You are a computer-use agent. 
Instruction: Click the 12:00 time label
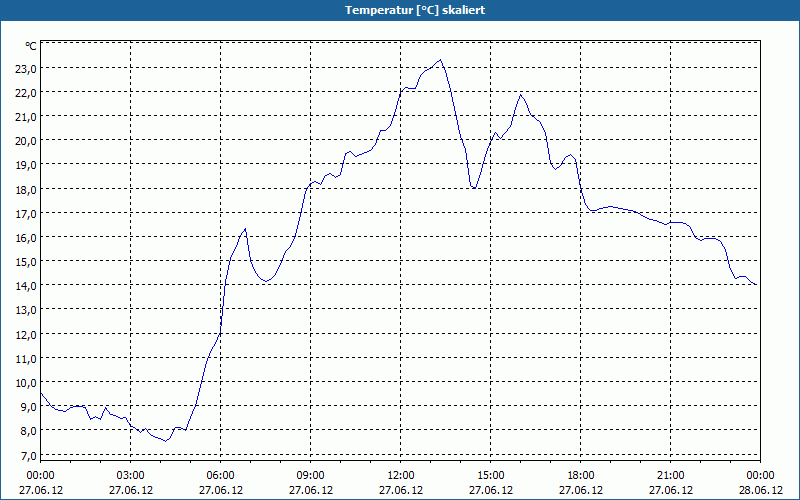pyautogui.click(x=401, y=476)
